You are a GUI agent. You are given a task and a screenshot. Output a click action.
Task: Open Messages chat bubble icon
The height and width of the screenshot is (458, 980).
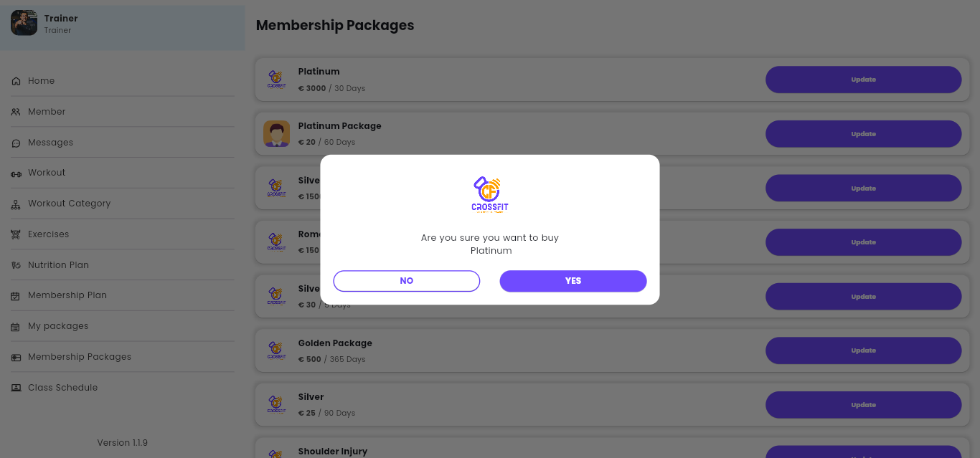[16, 143]
